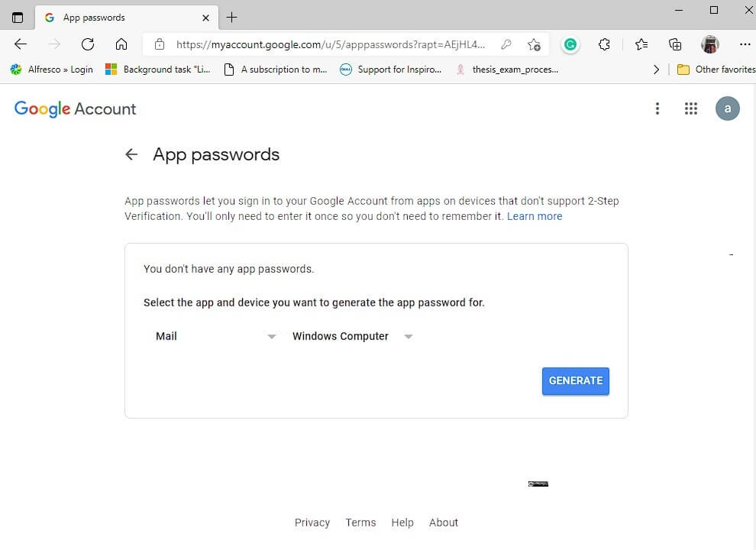Open a new browser tab
Image resolution: width=756 pixels, height=550 pixels.
point(232,18)
